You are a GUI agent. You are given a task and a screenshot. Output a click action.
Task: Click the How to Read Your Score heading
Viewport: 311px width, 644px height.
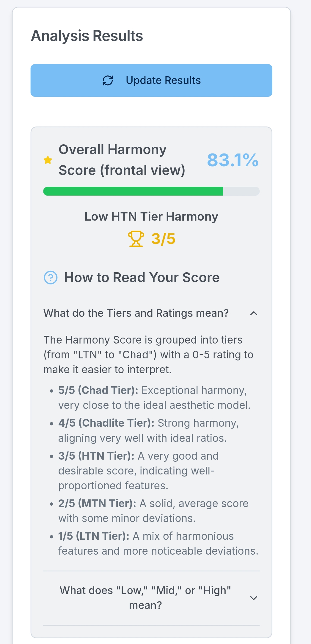[x=142, y=278]
